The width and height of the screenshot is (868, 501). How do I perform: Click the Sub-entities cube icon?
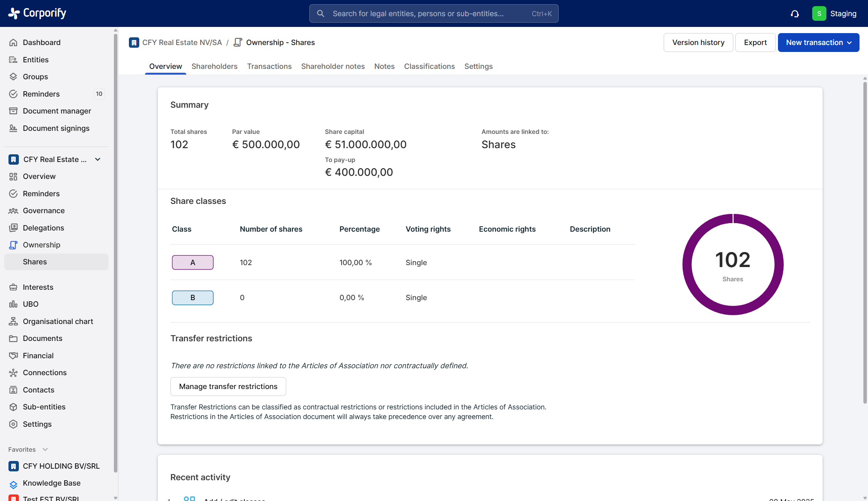tap(13, 407)
